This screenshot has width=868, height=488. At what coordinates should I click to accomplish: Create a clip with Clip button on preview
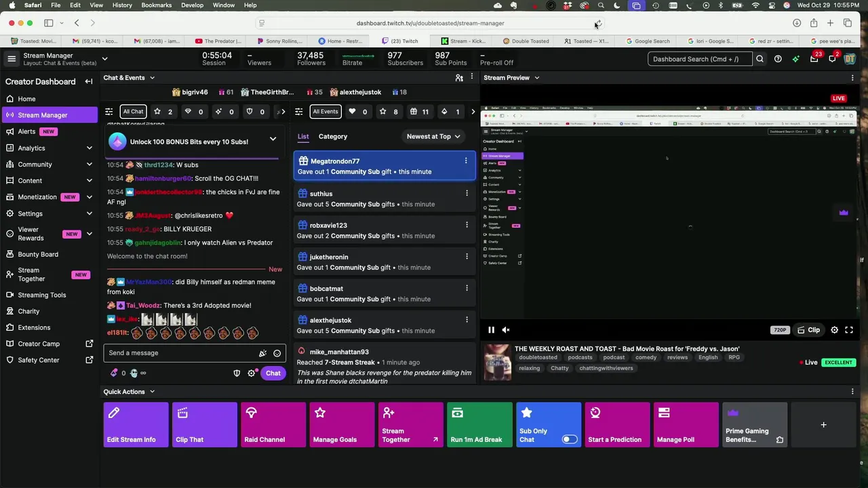pos(809,330)
